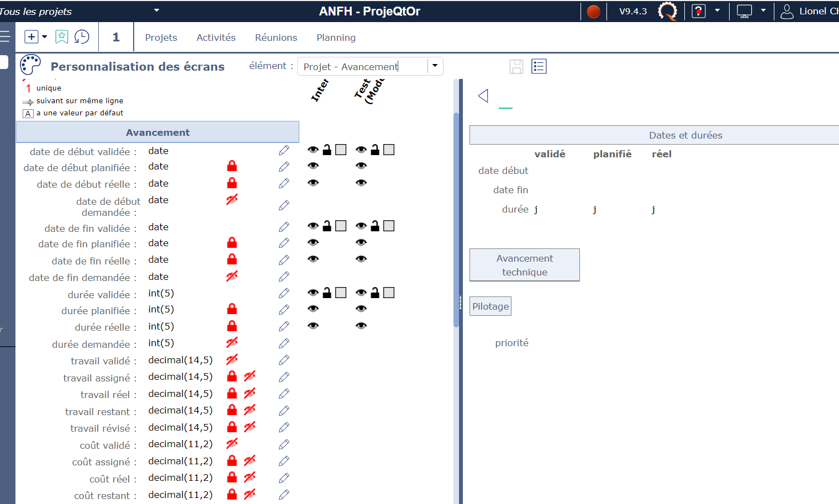Click the Pilotage section button

490,306
